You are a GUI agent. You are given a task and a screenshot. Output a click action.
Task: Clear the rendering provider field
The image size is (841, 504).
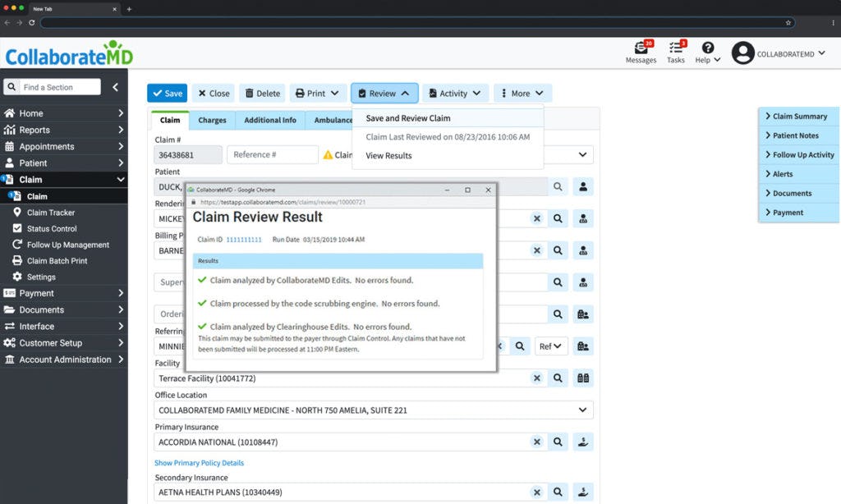tap(536, 218)
